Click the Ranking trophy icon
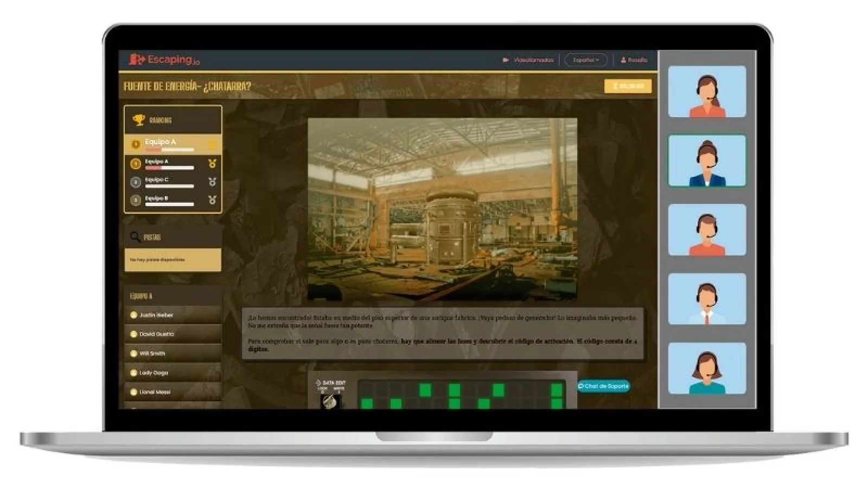This screenshot has width=868, height=488. [x=139, y=120]
